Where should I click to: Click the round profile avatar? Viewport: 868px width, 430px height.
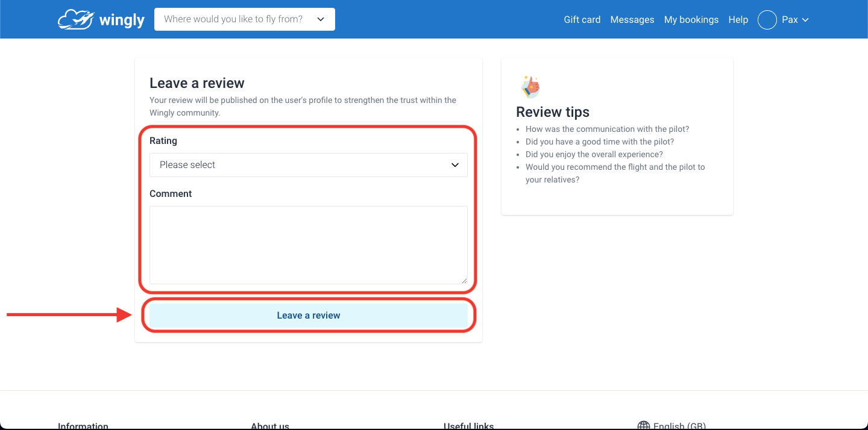[x=767, y=20]
